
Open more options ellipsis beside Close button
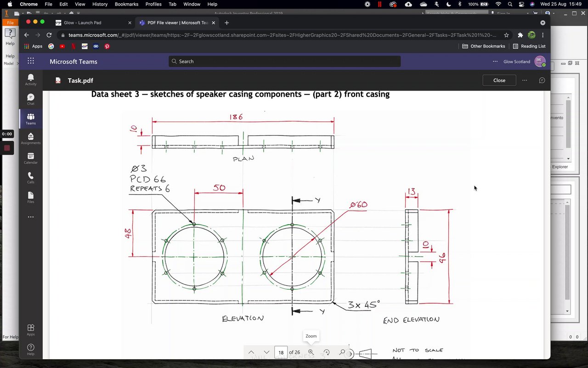coord(525,80)
